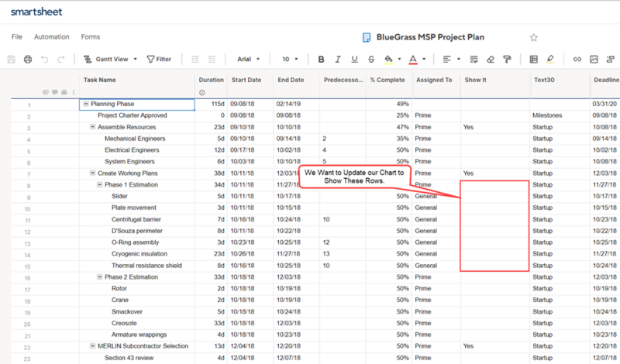Apply the red font color
Image resolution: width=620 pixels, height=364 pixels.
(x=413, y=60)
